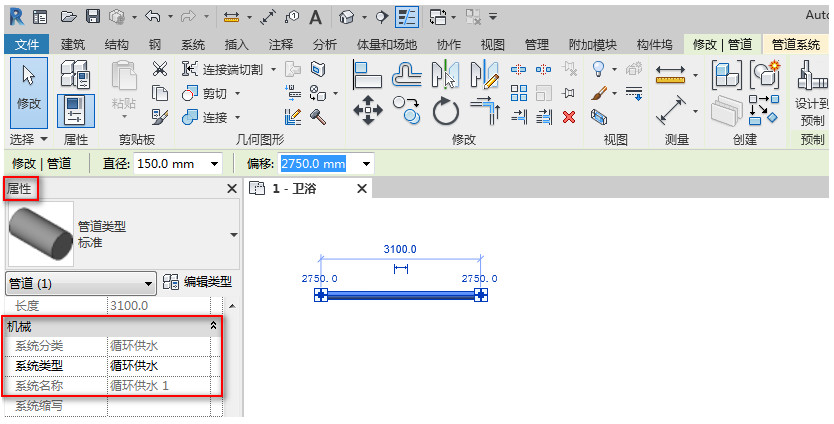This screenshot has width=834, height=424.
Task: Undo the last action
Action: point(153,17)
